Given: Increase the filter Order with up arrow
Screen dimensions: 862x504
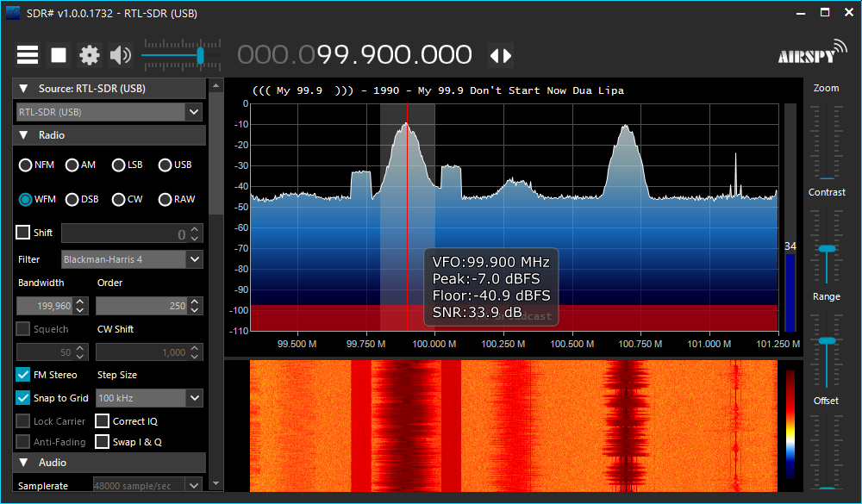Looking at the screenshot, I should (195, 302).
